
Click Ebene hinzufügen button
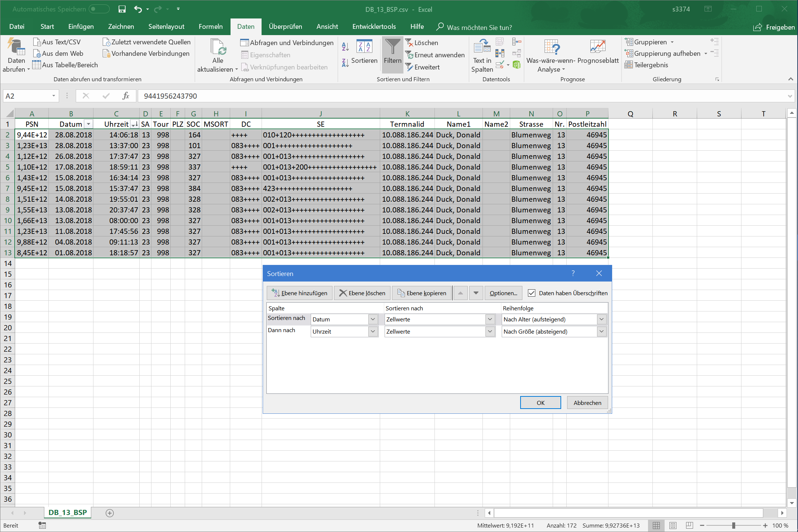(x=300, y=293)
